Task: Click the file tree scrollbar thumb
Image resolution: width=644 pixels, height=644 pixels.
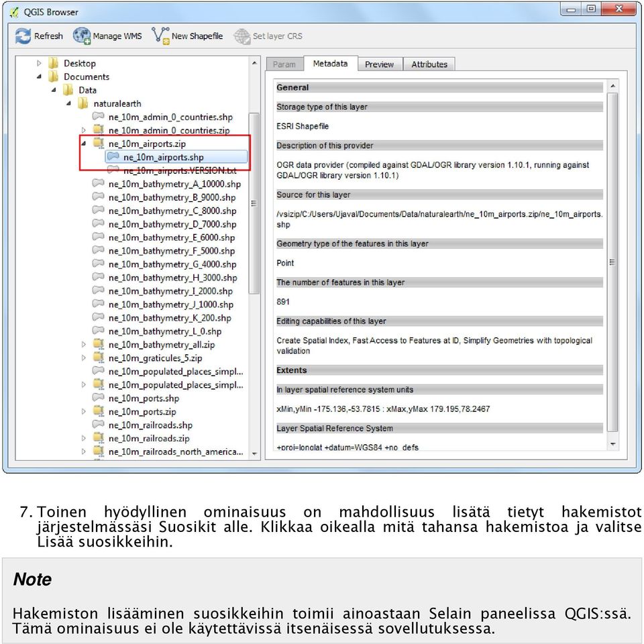Action: point(254,203)
